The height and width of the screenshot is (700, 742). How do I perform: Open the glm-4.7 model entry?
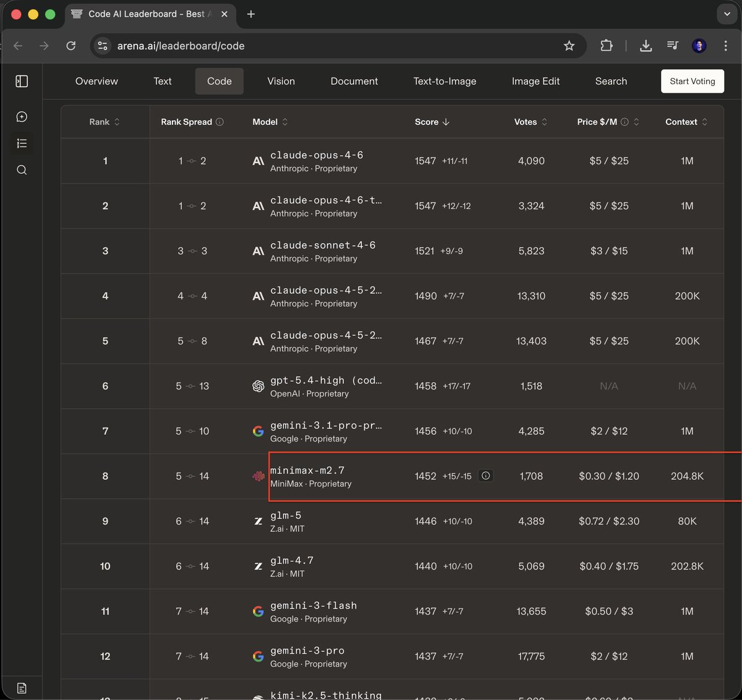click(x=292, y=561)
